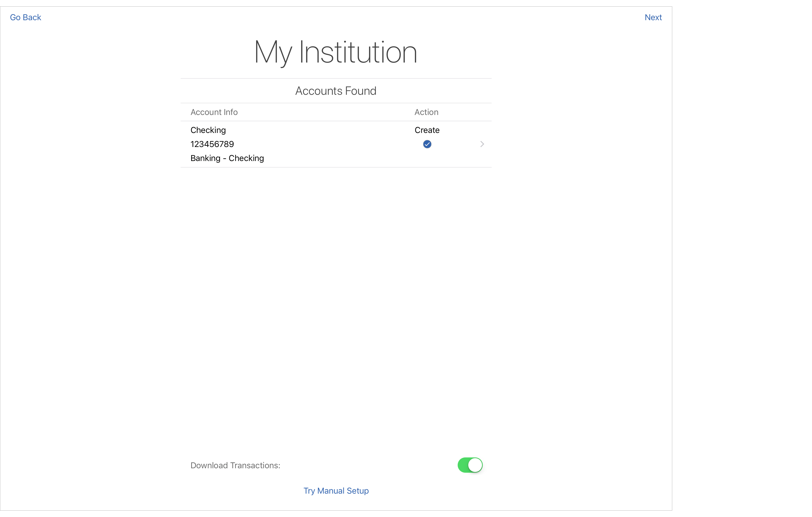Viewport: 812px width, 517px height.
Task: Click the blue checkmark for the Checking account
Action: [x=427, y=144]
